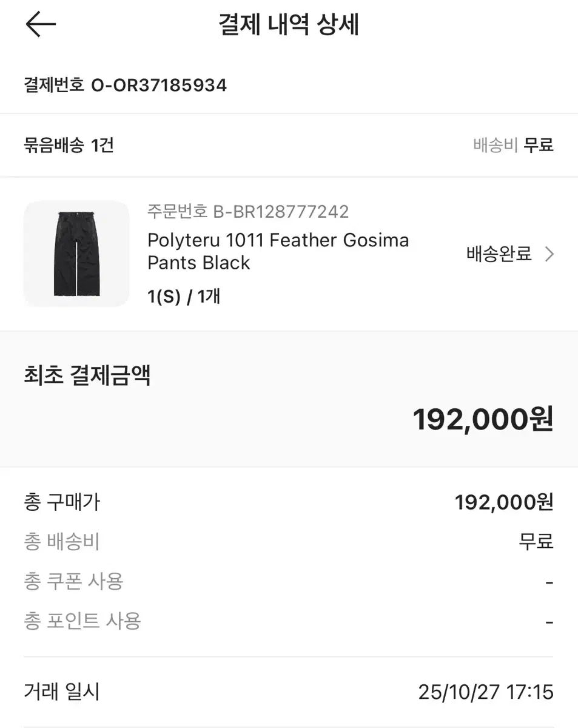Open Polyteru 1011 Feather Gosima Pants Black
This screenshot has width=578, height=728.
[278, 251]
